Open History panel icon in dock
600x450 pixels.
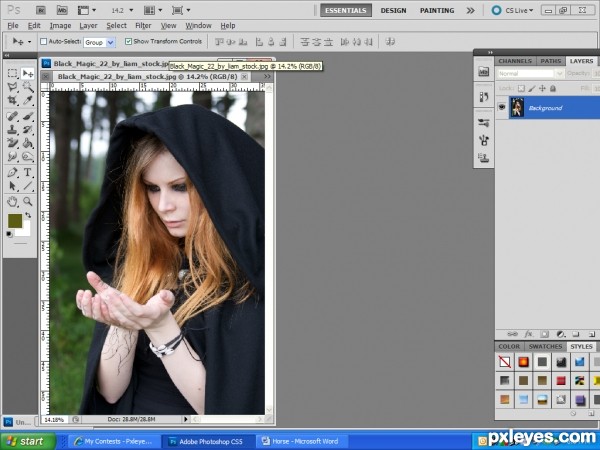point(484,97)
